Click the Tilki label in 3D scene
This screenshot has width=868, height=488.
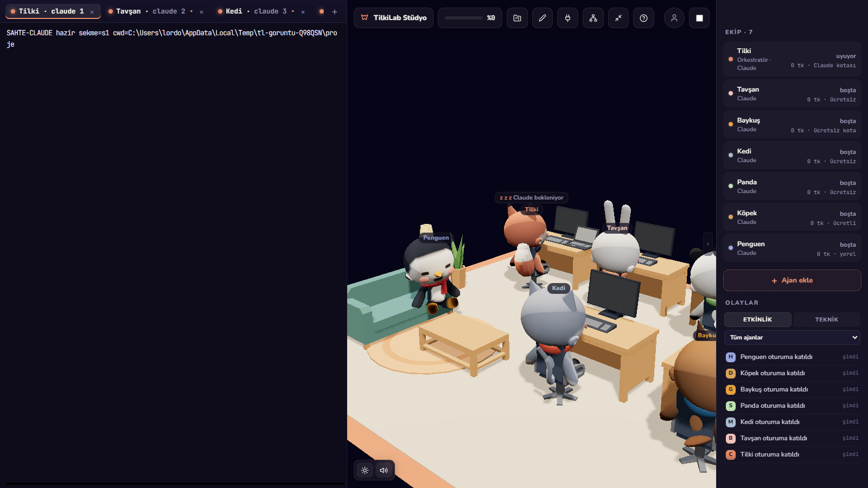pos(532,209)
